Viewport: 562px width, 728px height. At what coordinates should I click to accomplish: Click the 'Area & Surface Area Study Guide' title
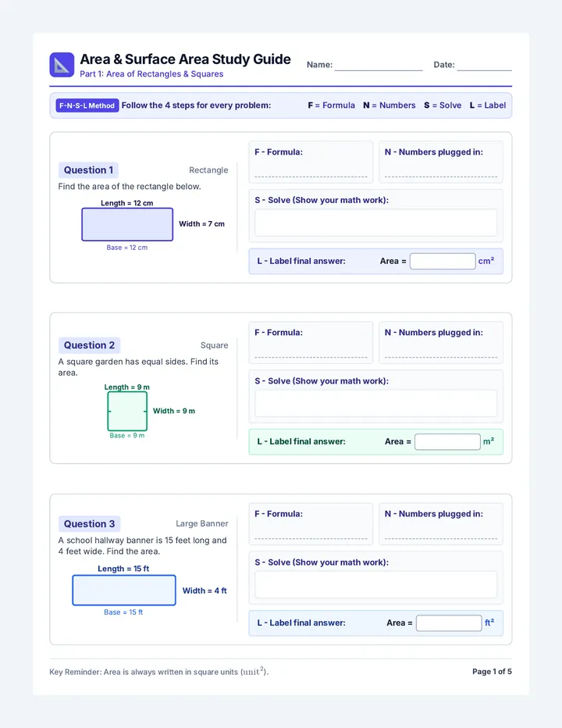coord(185,59)
